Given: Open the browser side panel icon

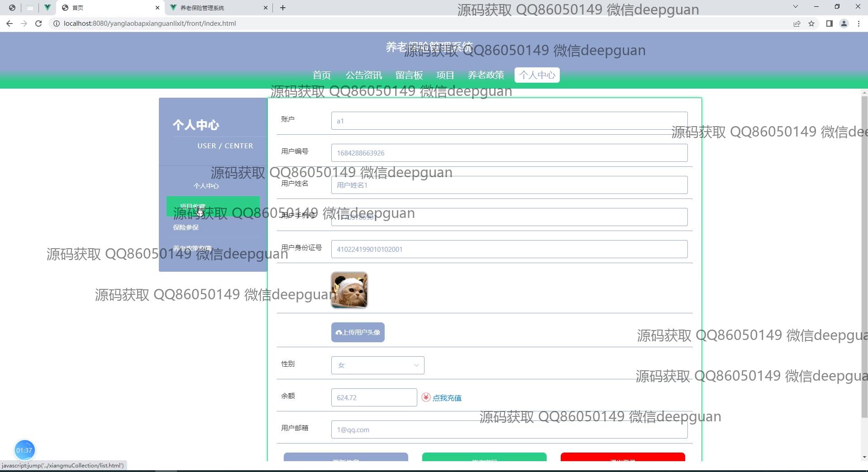Looking at the screenshot, I should pyautogui.click(x=829, y=24).
